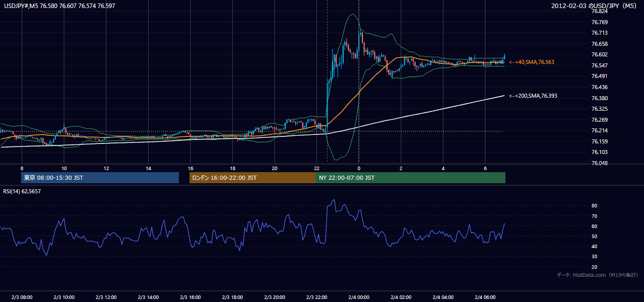Click price axis label 76.436
644x302 pixels.
pos(600,87)
